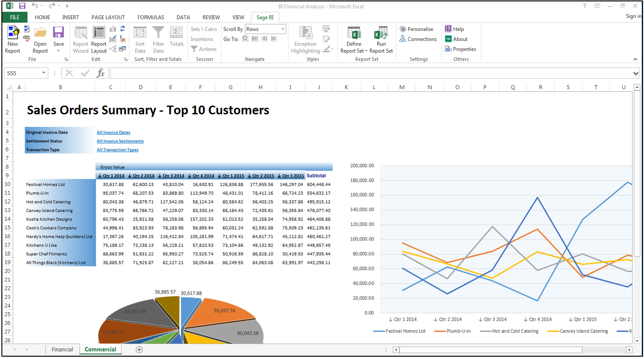This screenshot has width=644, height=359.
Task: Open Excel Help question mark in title bar
Action: point(585,6)
